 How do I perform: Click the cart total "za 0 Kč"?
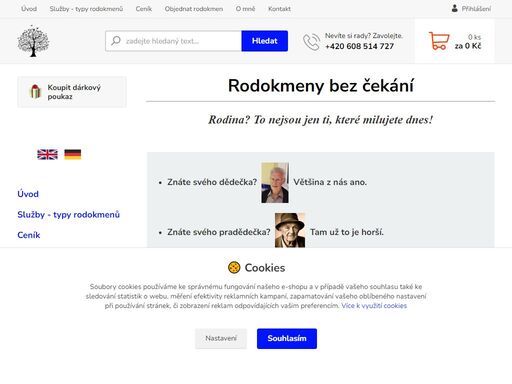tap(468, 46)
